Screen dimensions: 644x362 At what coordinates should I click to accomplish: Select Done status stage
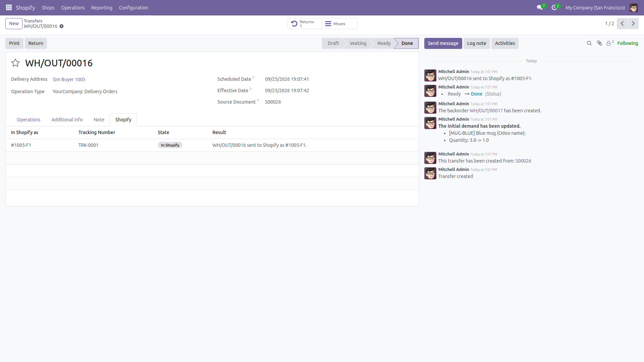(407, 43)
